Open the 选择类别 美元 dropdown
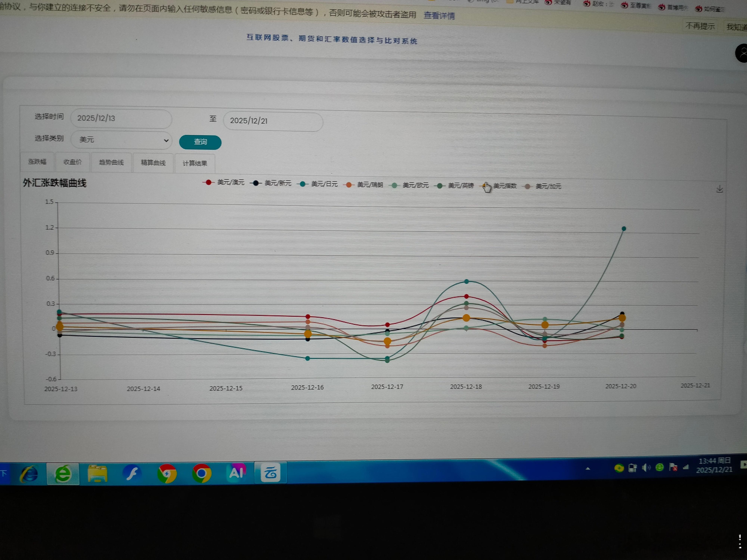 122,140
